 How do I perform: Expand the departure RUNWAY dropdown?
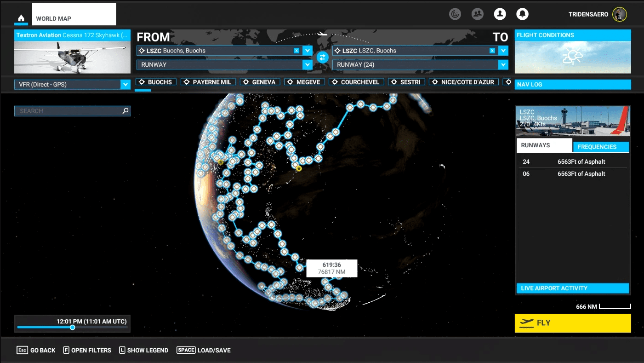[x=308, y=65]
